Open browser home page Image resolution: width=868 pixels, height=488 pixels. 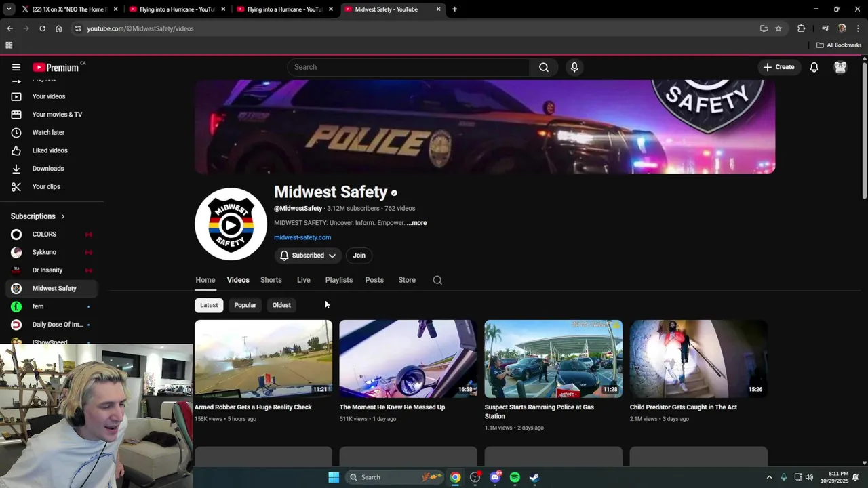(59, 28)
